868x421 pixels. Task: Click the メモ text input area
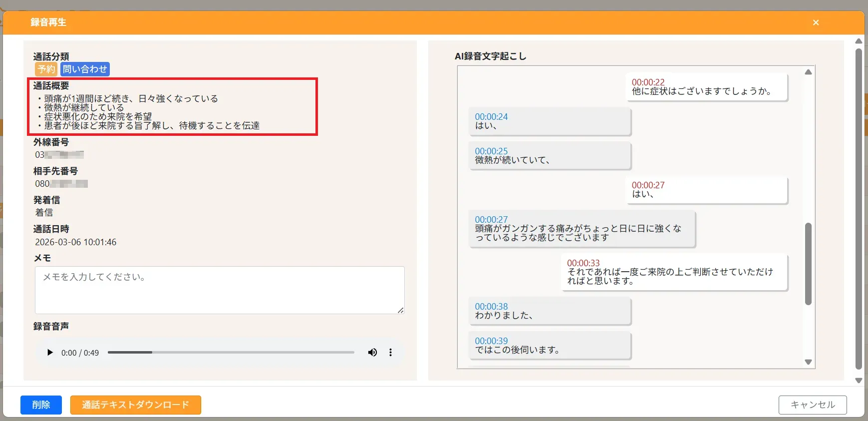[x=219, y=290]
